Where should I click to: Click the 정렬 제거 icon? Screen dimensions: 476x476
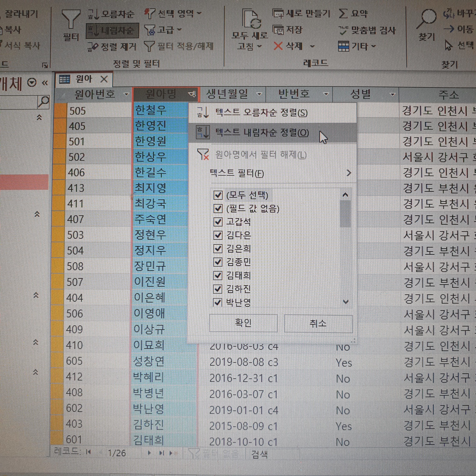pos(93,47)
